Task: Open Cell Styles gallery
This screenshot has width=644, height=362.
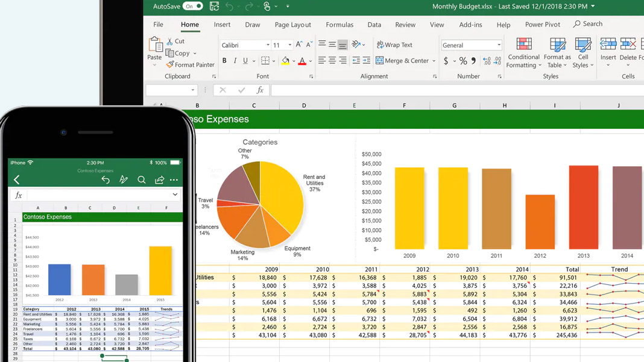Action: point(583,52)
